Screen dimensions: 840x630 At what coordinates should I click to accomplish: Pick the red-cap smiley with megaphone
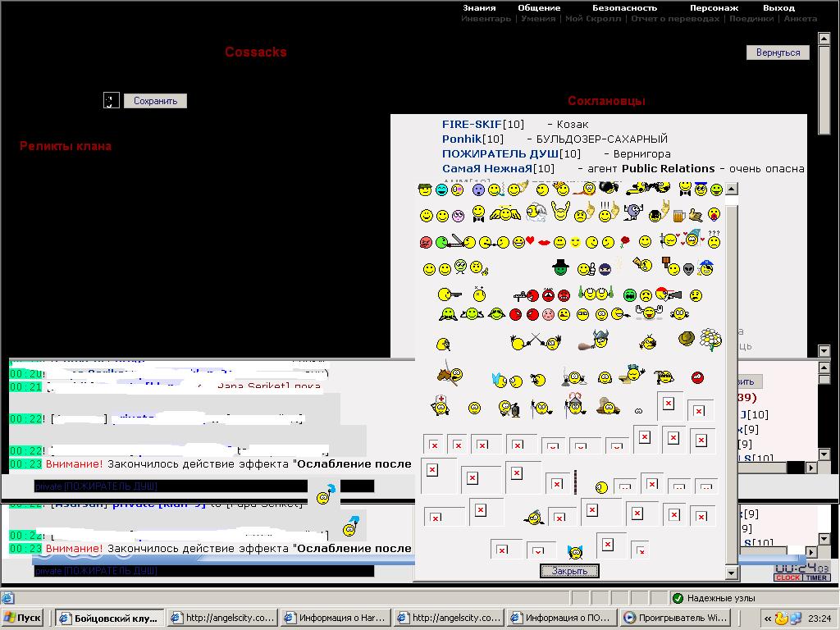coord(669,294)
